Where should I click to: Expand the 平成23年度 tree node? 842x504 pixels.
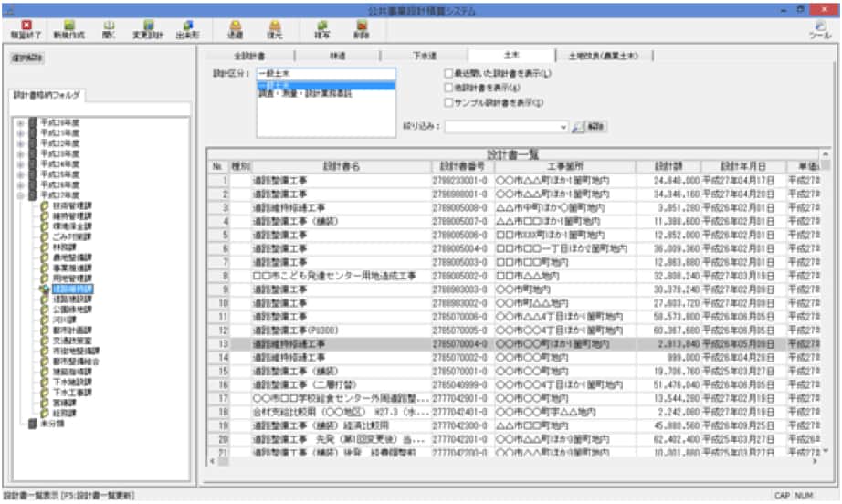click(x=20, y=154)
